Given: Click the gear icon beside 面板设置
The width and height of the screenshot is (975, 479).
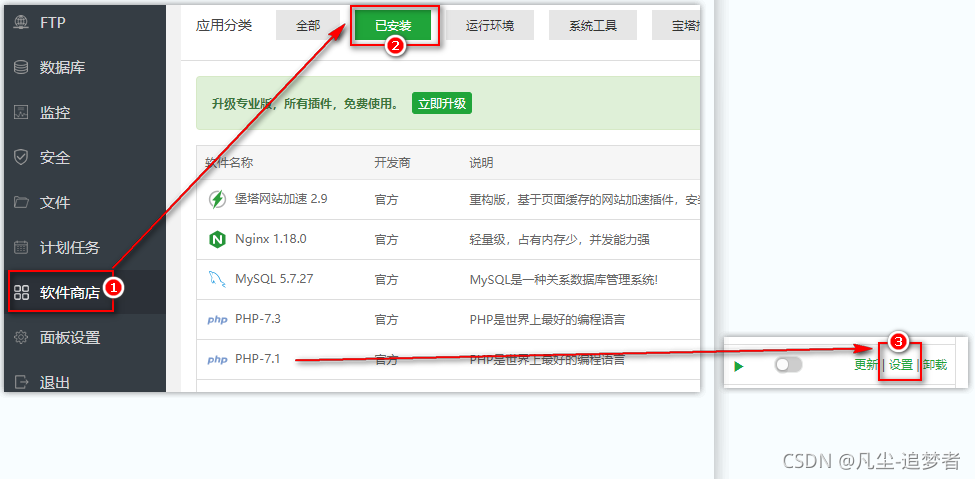Looking at the screenshot, I should pos(21,337).
